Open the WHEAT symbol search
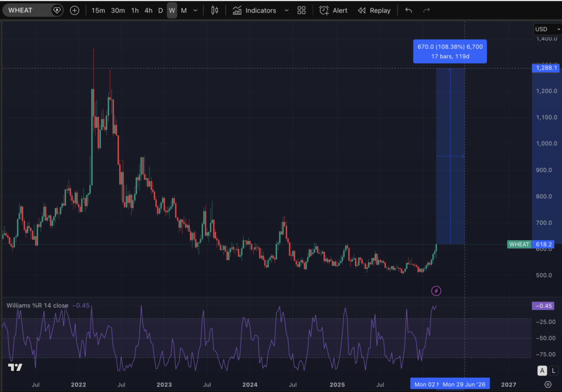Viewport: 562px width, 392px height. pos(27,10)
